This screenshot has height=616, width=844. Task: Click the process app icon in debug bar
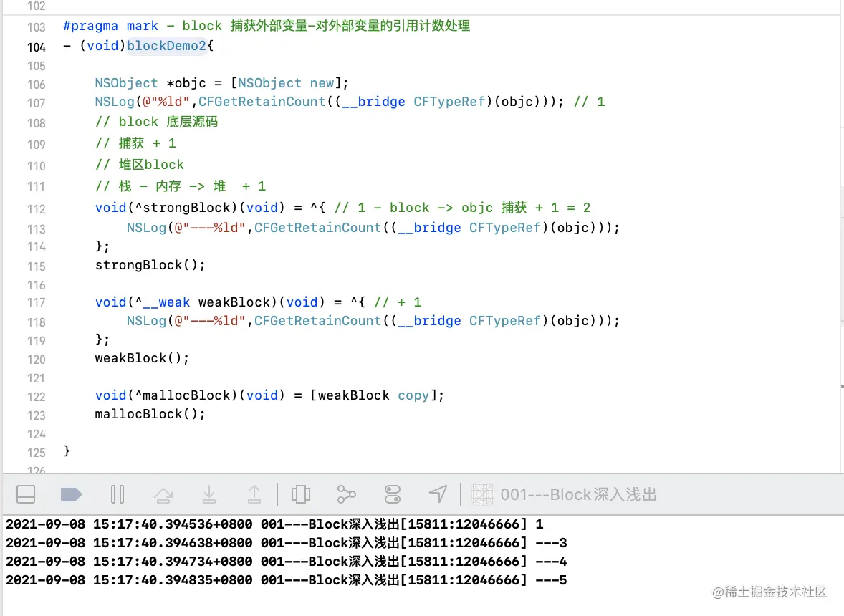482,494
